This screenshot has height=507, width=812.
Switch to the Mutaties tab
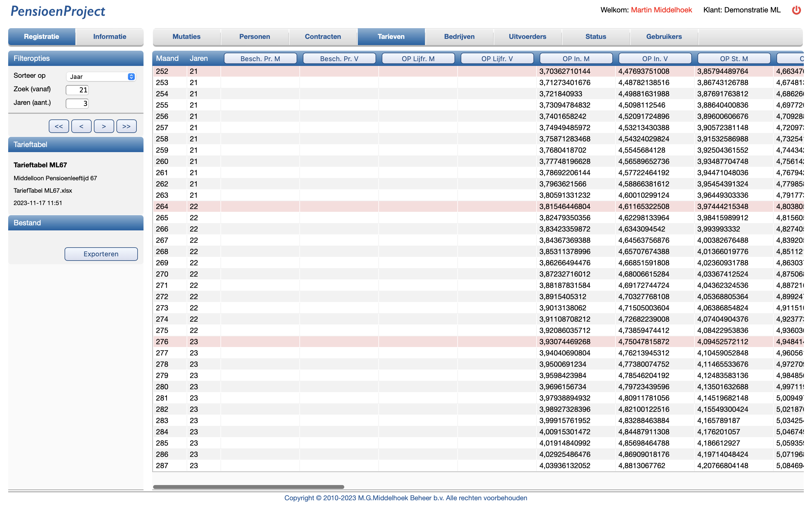[x=186, y=37]
